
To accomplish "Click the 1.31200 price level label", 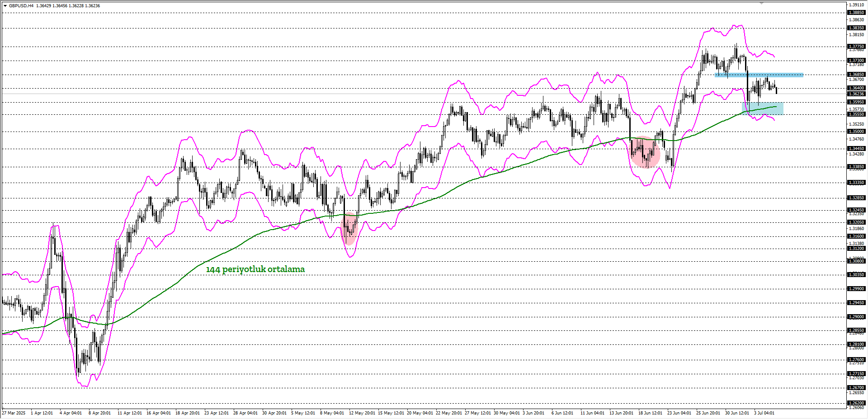I will (x=856, y=249).
